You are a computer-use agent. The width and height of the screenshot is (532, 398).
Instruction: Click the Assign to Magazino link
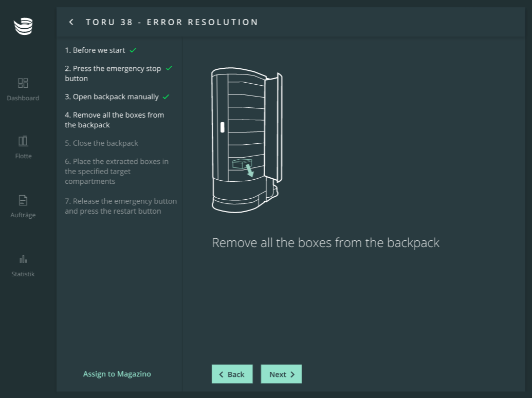click(117, 374)
